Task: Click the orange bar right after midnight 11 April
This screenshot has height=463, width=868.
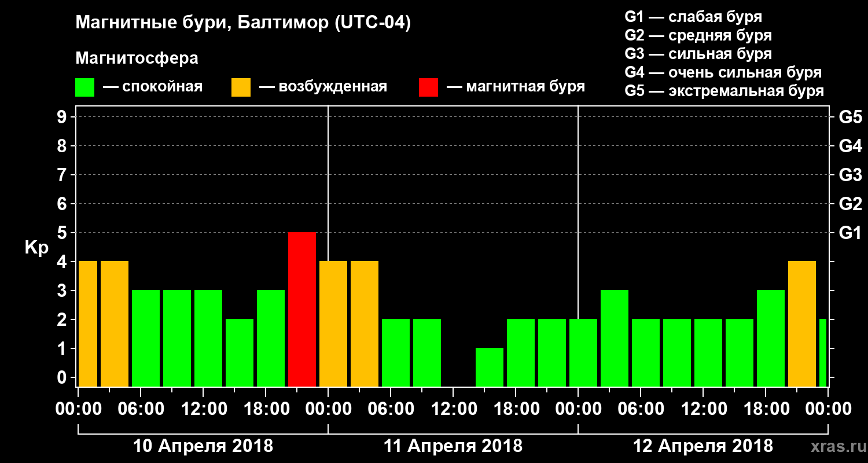Action: click(x=333, y=324)
